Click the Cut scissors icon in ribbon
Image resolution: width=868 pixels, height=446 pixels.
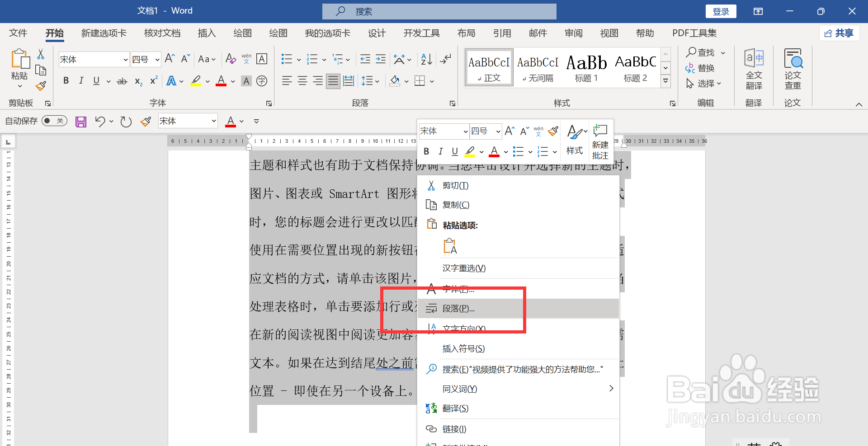click(x=41, y=54)
